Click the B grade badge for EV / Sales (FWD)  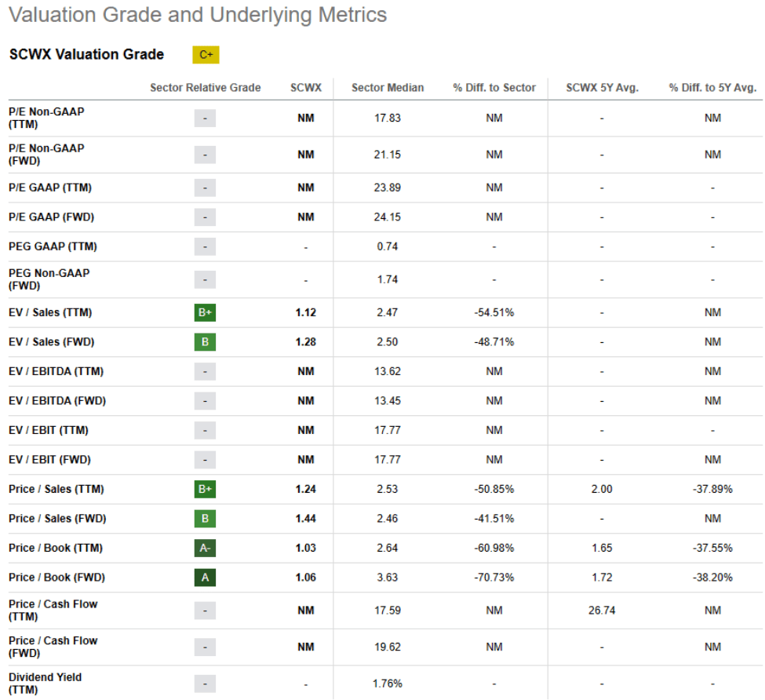pyautogui.click(x=205, y=342)
